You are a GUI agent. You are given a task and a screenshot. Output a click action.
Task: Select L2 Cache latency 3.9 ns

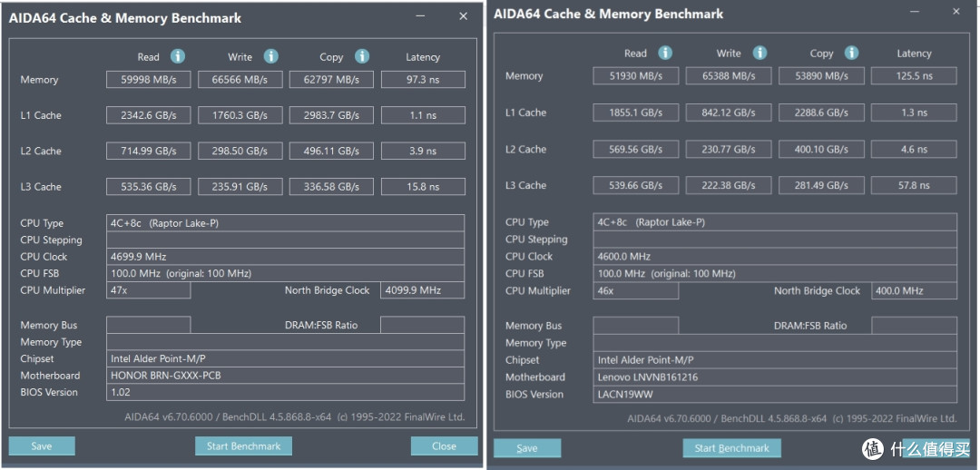tap(423, 152)
